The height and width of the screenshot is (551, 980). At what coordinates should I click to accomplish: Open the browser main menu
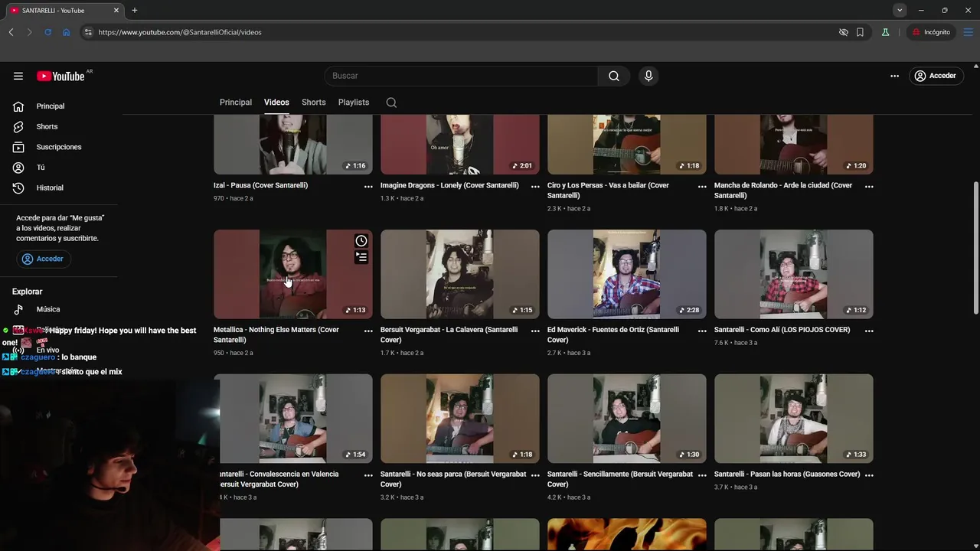click(968, 32)
